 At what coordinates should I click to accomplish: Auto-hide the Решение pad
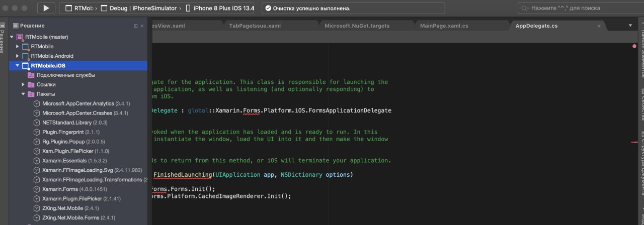click(x=136, y=26)
